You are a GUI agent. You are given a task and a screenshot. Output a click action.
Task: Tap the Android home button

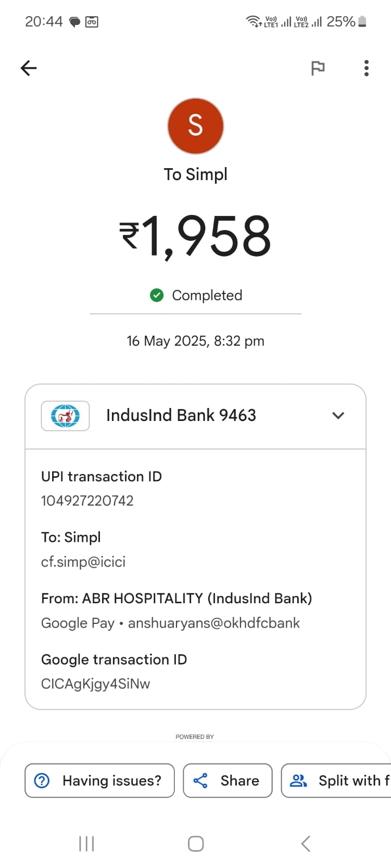[x=195, y=844]
